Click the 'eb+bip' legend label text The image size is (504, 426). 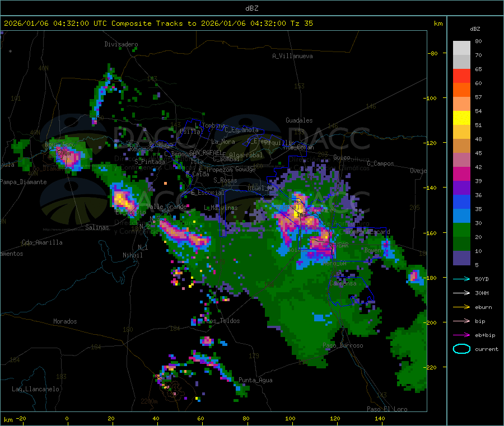[x=485, y=335]
